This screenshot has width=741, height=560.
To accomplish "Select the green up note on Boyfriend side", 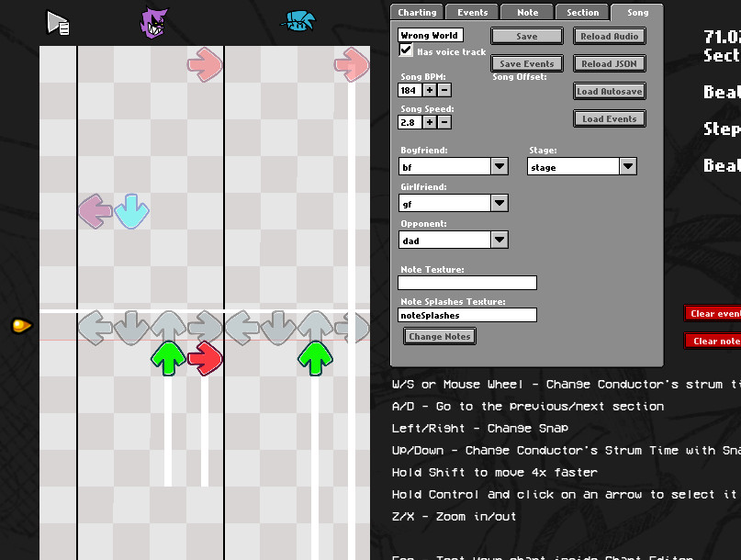I will click(x=315, y=359).
